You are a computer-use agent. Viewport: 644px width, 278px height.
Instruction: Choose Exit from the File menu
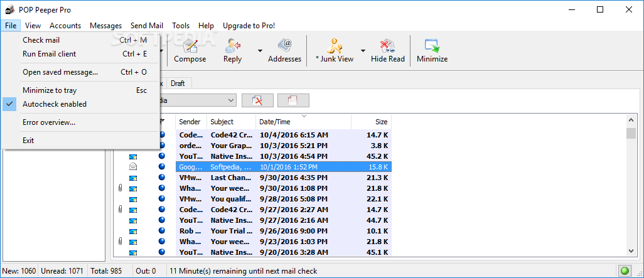80,141
